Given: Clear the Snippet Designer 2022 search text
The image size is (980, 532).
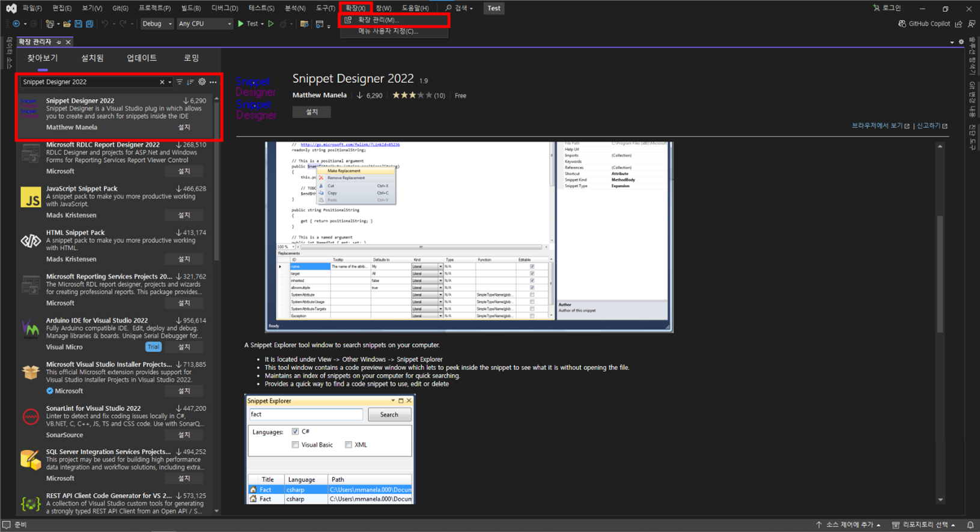Looking at the screenshot, I should click(x=162, y=82).
